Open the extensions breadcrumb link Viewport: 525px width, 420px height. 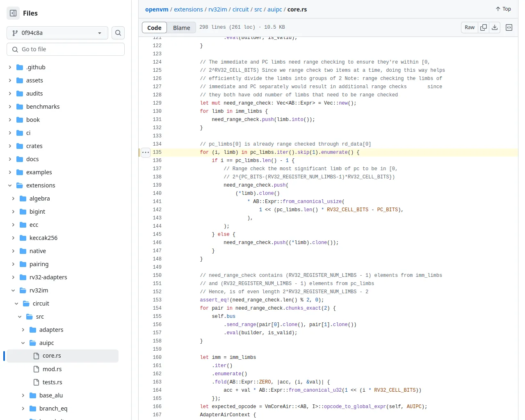pyautogui.click(x=188, y=9)
